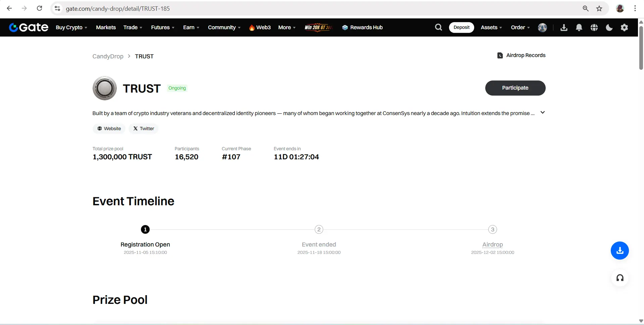Open Airdrop Records
Viewport: 644px width, 325px height.
521,55
